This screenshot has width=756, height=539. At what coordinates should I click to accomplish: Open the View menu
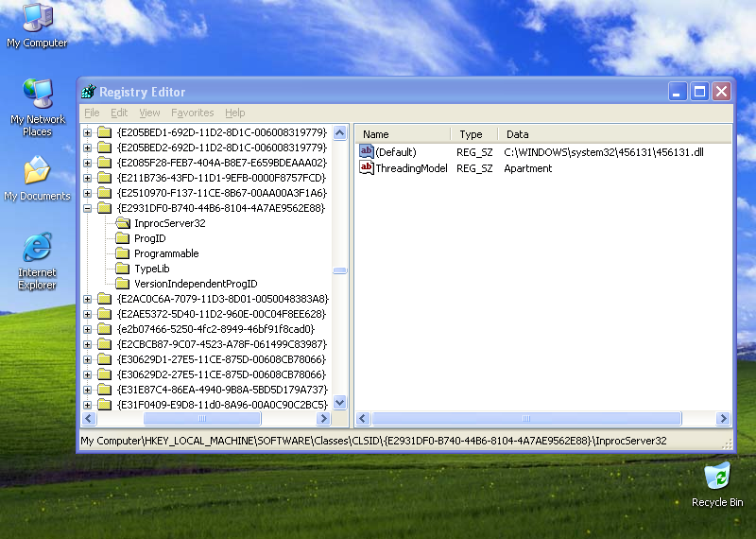point(149,113)
